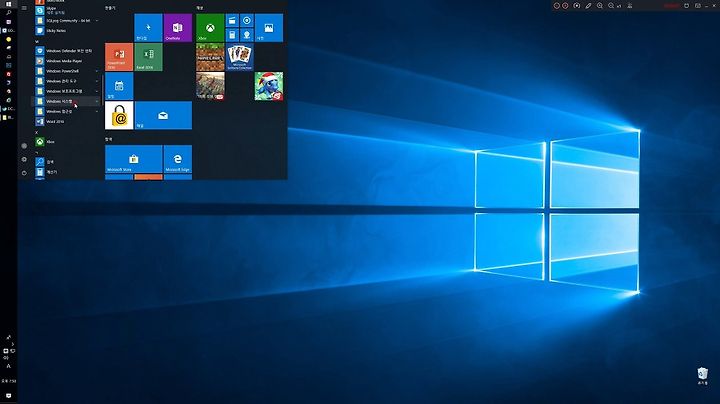Expand the highlighted Windows System folder

pos(68,101)
